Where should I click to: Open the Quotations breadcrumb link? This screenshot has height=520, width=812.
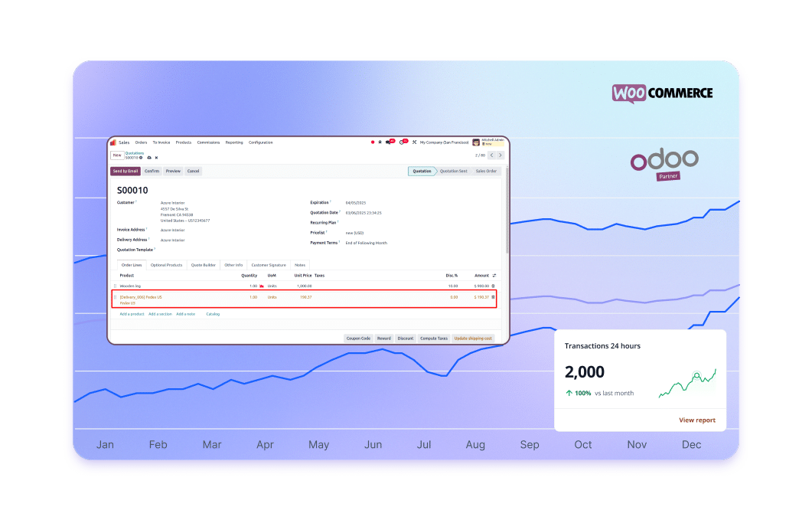[x=135, y=153]
